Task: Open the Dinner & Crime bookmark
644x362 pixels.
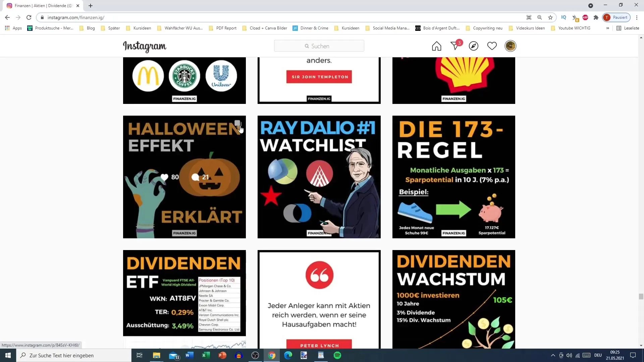Action: [311, 28]
